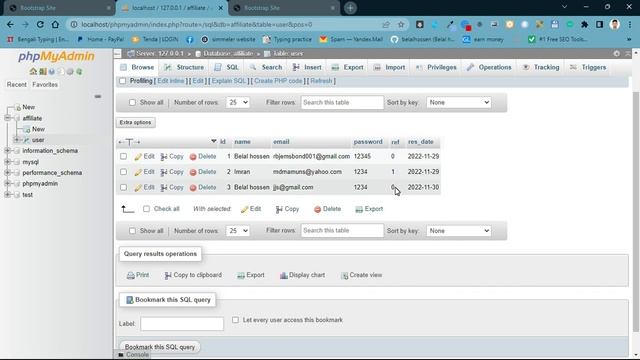The height and width of the screenshot is (360, 640).
Task: Toggle lower Show all checkbox
Action: tap(132, 231)
